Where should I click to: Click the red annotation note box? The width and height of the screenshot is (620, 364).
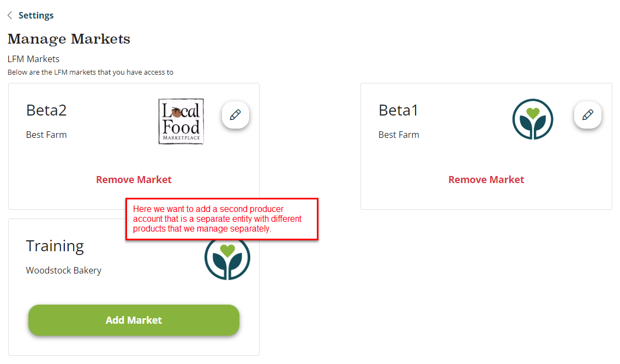coord(222,219)
